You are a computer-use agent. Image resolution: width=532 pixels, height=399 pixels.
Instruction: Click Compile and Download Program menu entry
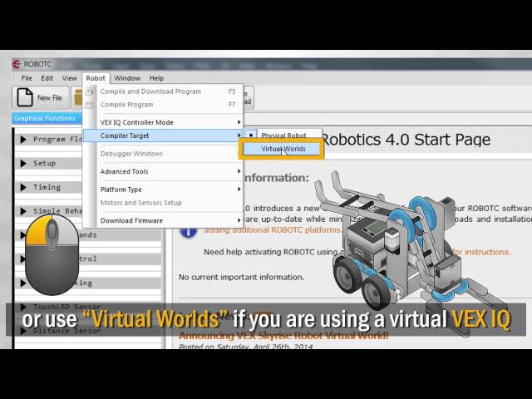(x=163, y=91)
